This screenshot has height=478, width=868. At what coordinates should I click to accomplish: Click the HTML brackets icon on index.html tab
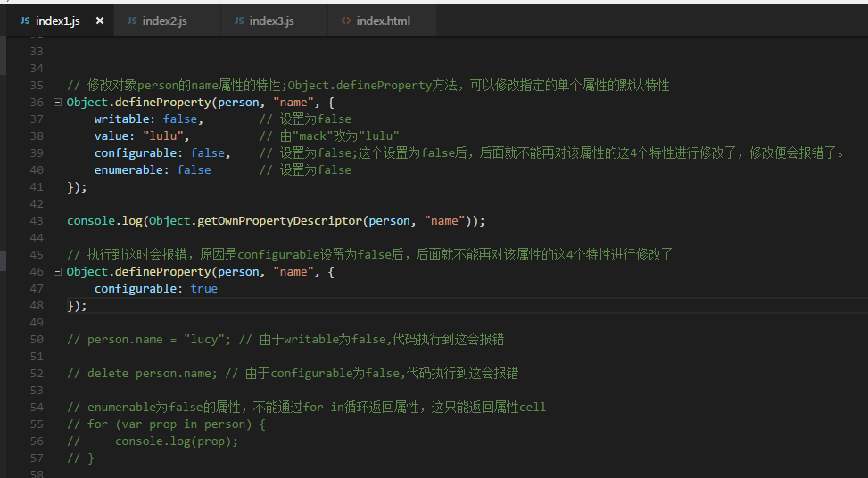coord(346,21)
